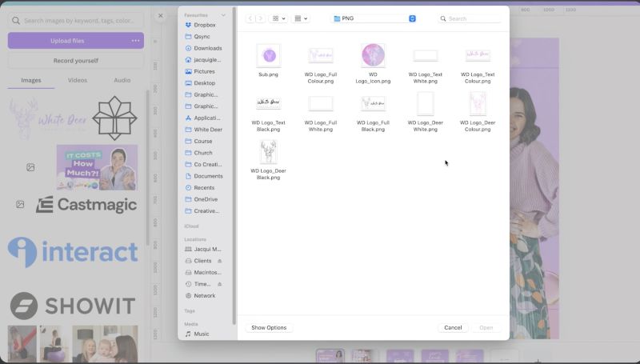Switch to Audio tab in Canva
Viewport: 640px width, 364px height.
click(122, 80)
